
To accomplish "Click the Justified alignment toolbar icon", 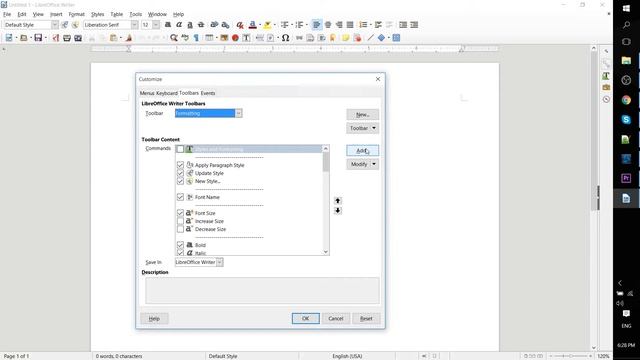I will pyautogui.click(x=350, y=25).
